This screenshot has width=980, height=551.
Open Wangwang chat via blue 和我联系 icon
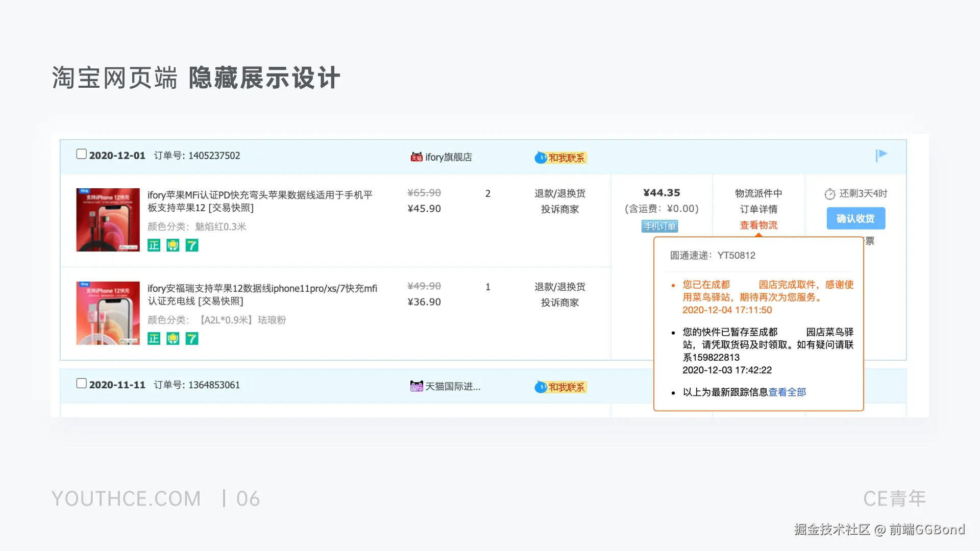point(541,158)
